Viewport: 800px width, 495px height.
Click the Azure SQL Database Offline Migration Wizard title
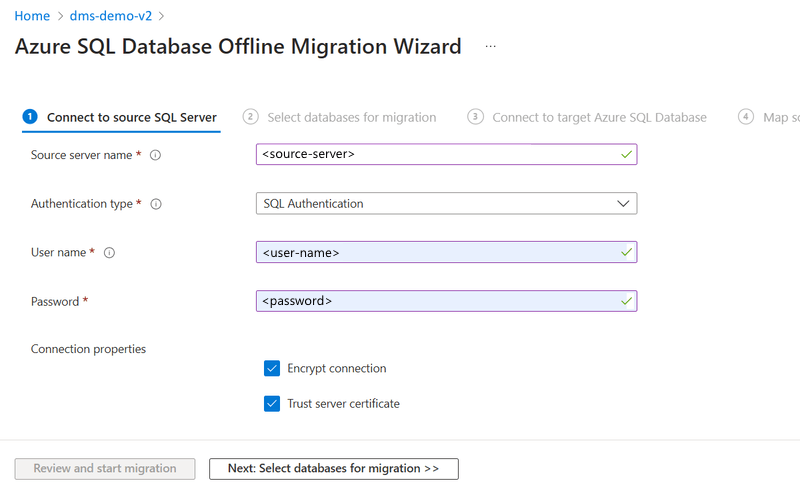point(238,46)
